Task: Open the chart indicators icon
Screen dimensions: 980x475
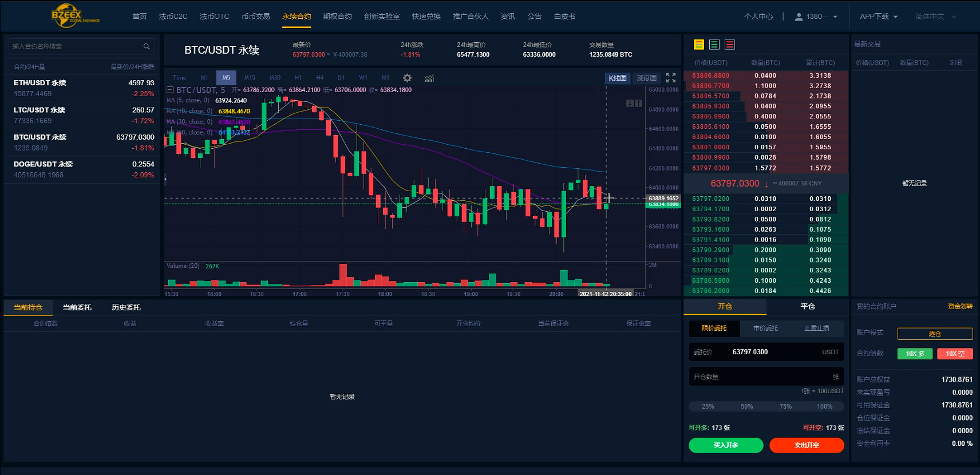Action: click(429, 78)
